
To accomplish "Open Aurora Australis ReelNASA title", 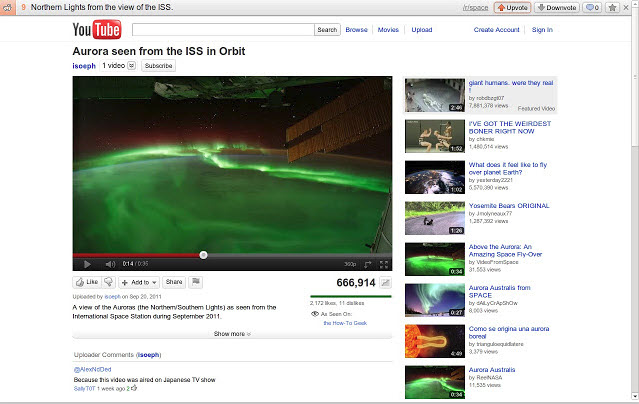I will [492, 370].
